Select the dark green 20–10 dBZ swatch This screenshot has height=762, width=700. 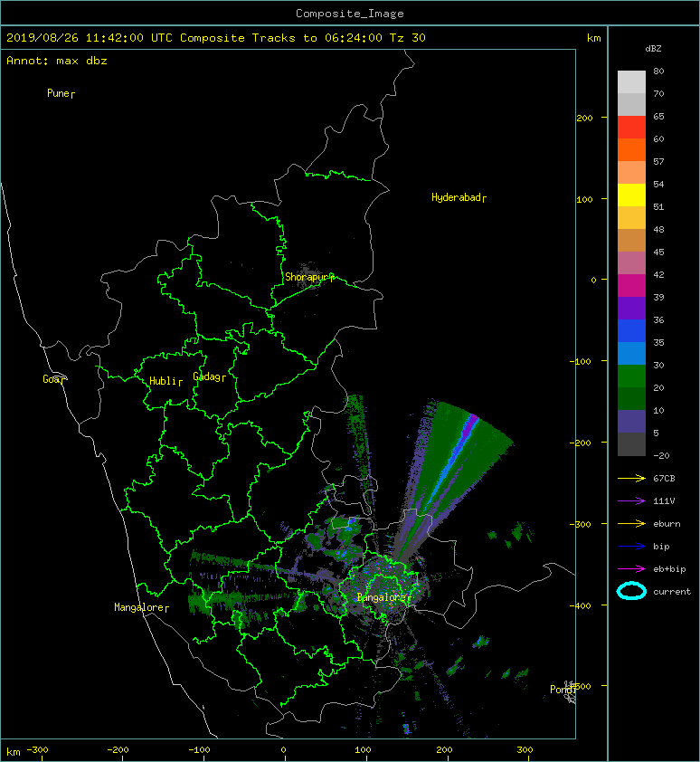(x=631, y=398)
